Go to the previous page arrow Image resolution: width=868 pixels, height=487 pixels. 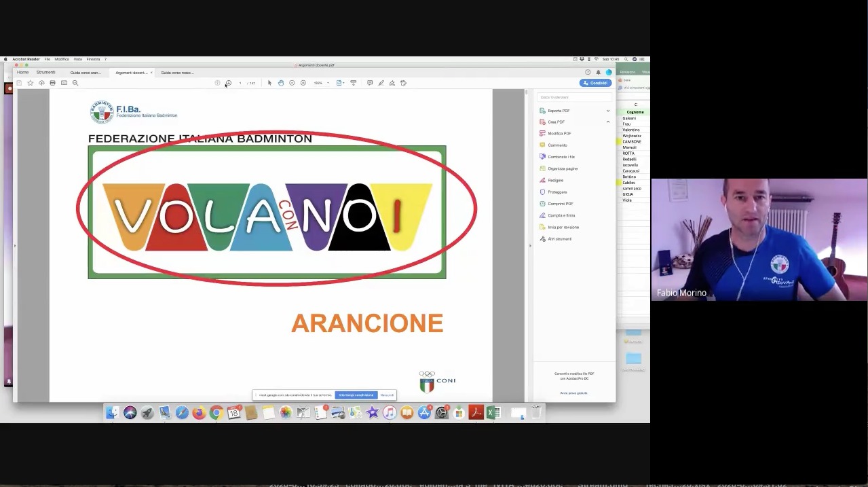coord(217,83)
